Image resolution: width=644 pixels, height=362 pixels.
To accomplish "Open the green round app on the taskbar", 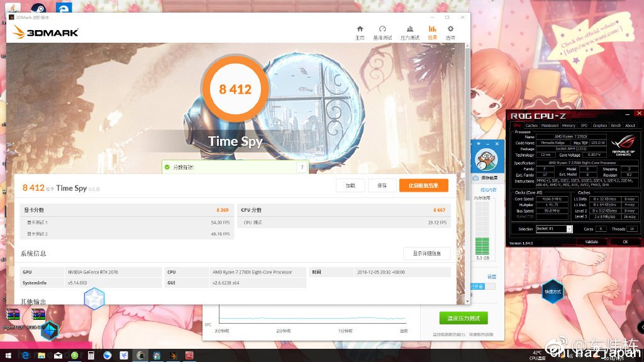I will point(74,356).
